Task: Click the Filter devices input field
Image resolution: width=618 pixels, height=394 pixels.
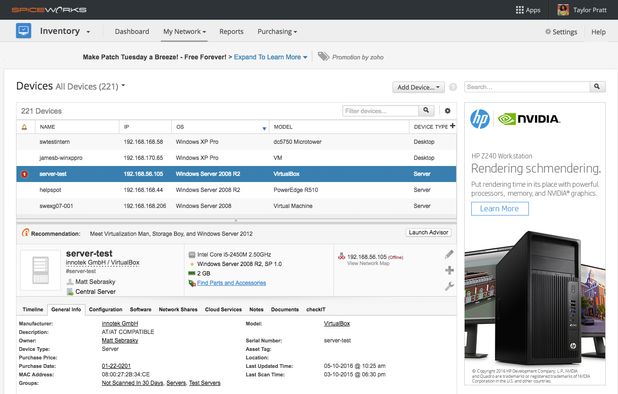Action: coord(381,111)
